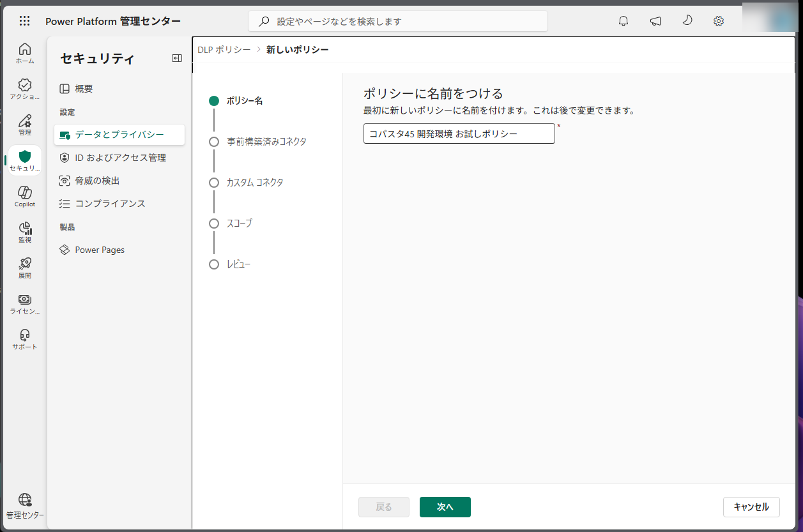The width and height of the screenshot is (803, 532).
Task: Click the 次へ button
Action: [x=445, y=507]
